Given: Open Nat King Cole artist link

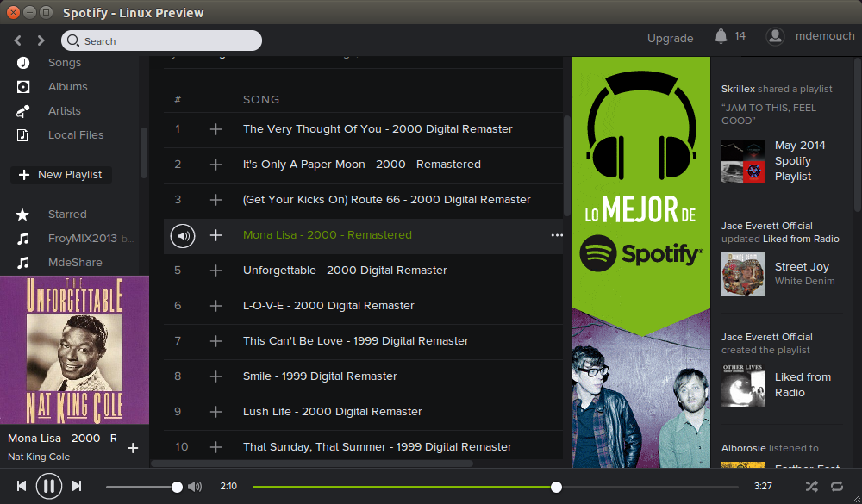Looking at the screenshot, I should 39,457.
